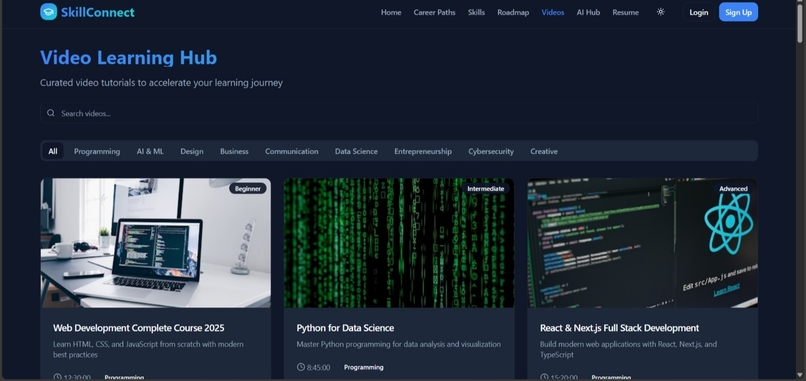Go to the Resume page
Screen dimensions: 806x381
(626, 12)
